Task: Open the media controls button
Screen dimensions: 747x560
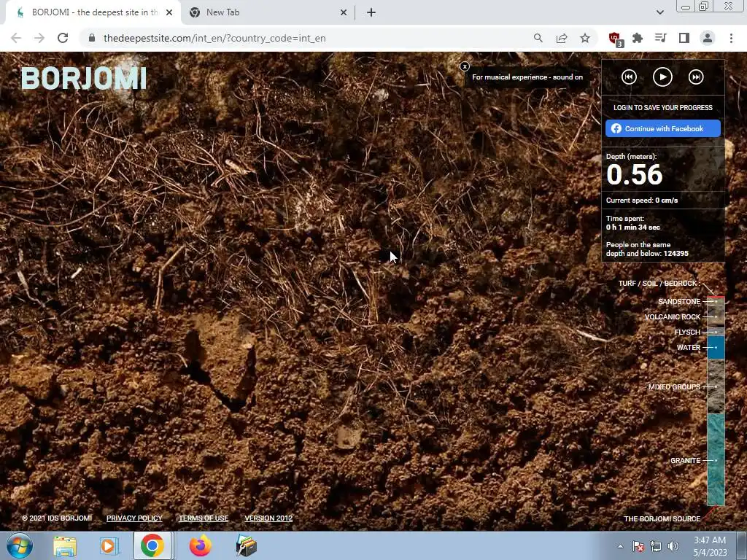Action: tap(661, 38)
